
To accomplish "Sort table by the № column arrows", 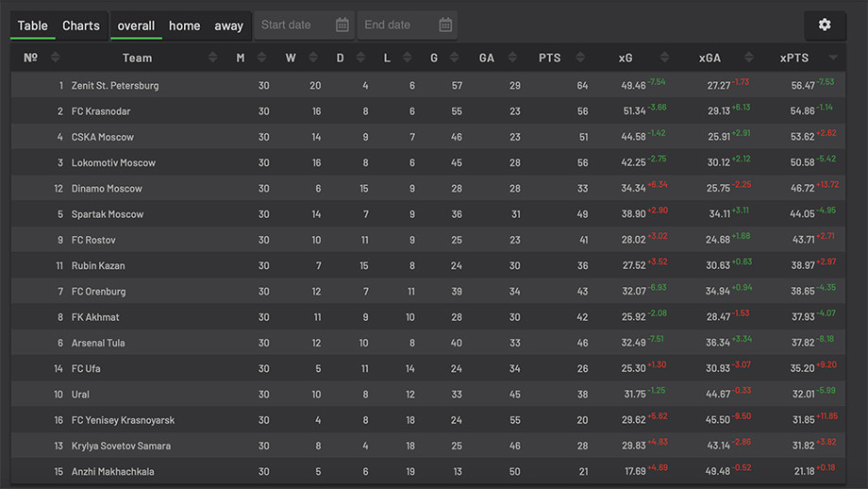I will click(x=55, y=58).
